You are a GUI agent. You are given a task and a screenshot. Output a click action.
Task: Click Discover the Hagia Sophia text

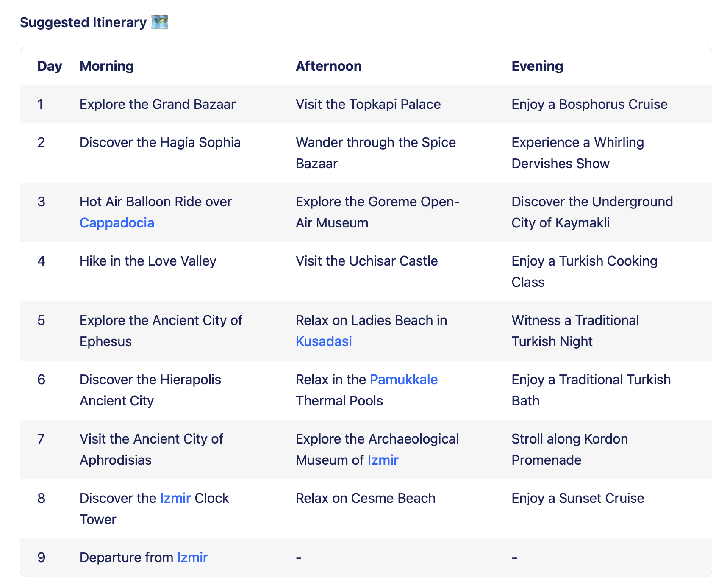(160, 142)
